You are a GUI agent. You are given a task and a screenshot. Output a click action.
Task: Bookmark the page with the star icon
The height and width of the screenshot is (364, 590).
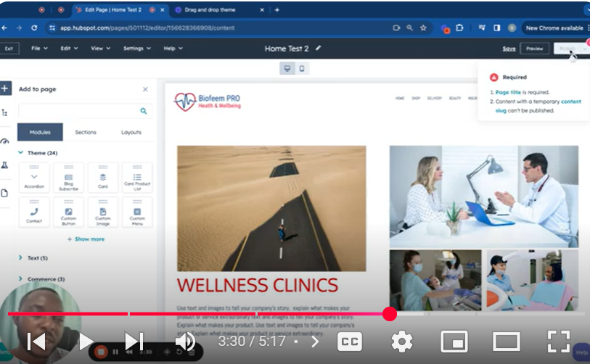(x=423, y=28)
